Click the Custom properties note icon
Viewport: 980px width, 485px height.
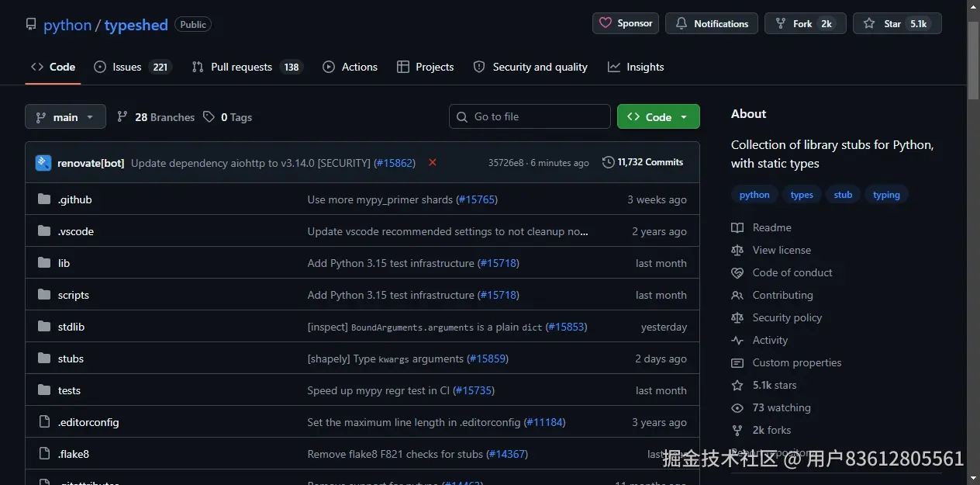737,362
